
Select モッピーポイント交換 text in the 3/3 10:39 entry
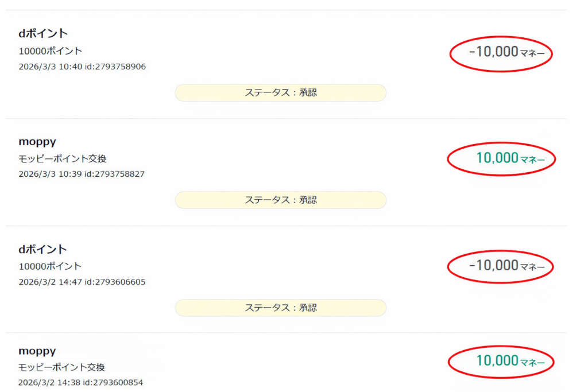coord(63,158)
